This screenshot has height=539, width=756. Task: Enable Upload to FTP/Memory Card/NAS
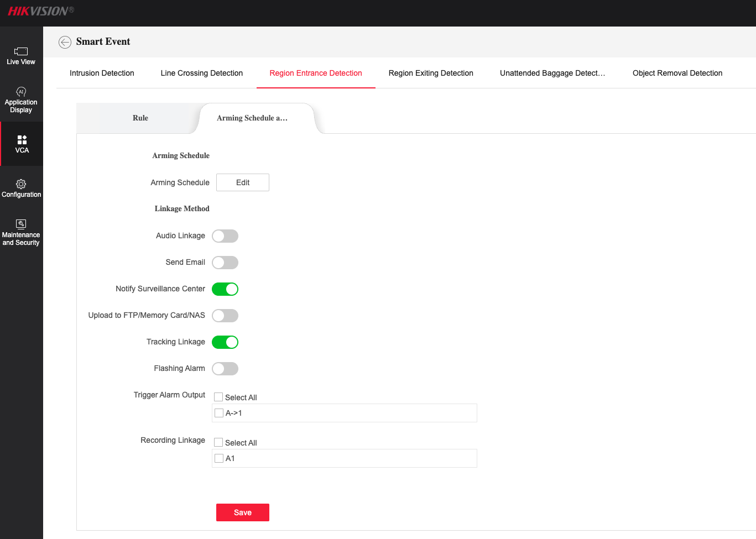point(225,316)
